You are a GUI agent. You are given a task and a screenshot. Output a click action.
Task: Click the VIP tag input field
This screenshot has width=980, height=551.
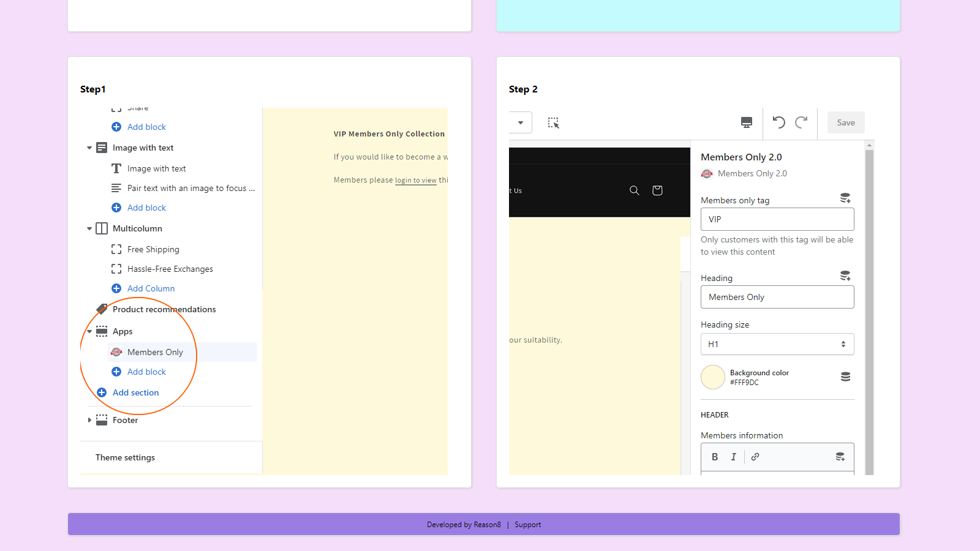point(777,219)
